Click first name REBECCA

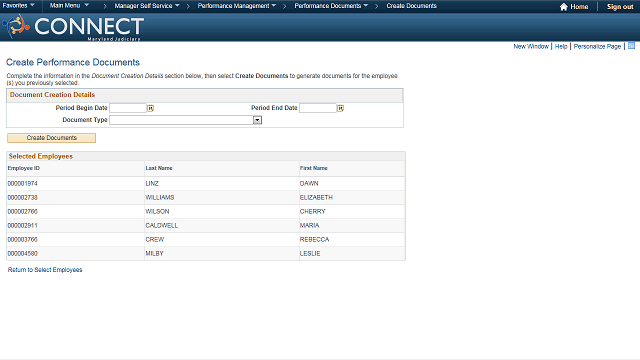314,240
